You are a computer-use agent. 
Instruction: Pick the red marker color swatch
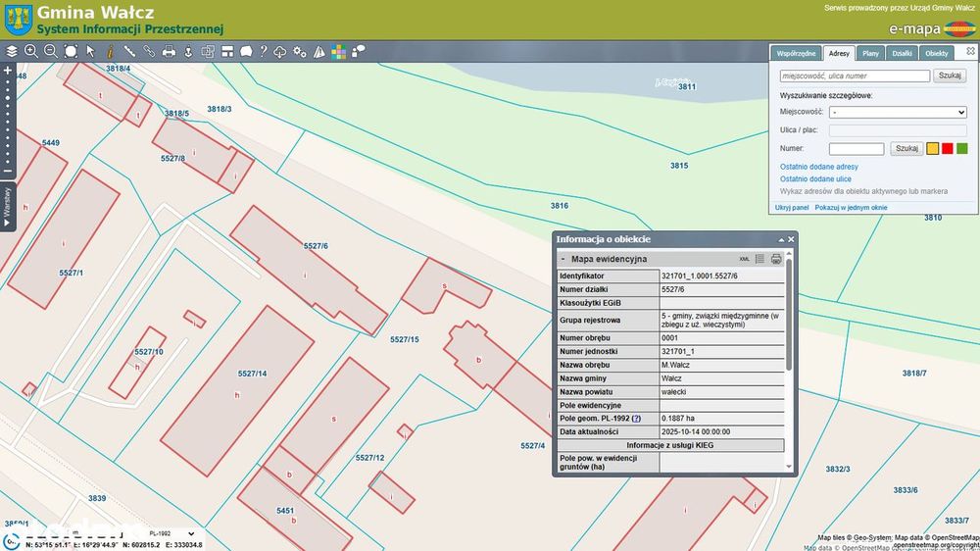tap(948, 149)
